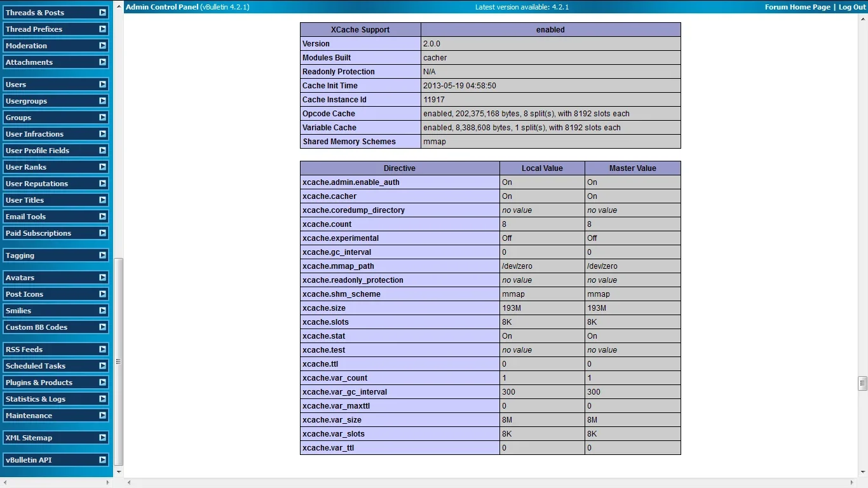Expand User Titles arrow icon
The image size is (868, 488).
102,200
